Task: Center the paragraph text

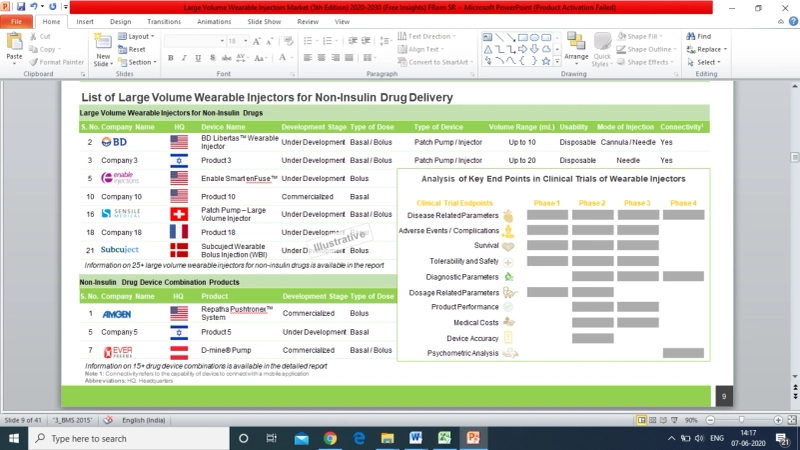Action: pos(321,58)
